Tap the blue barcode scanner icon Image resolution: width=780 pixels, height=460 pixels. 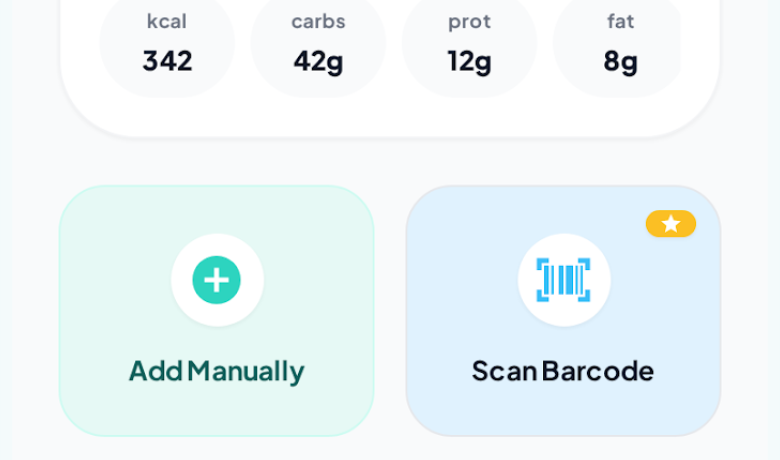563,280
